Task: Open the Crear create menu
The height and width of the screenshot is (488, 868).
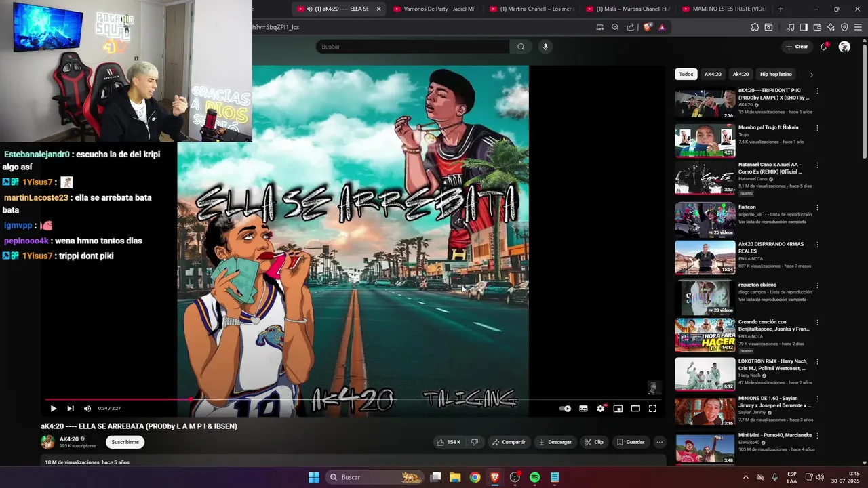Action: [797, 47]
